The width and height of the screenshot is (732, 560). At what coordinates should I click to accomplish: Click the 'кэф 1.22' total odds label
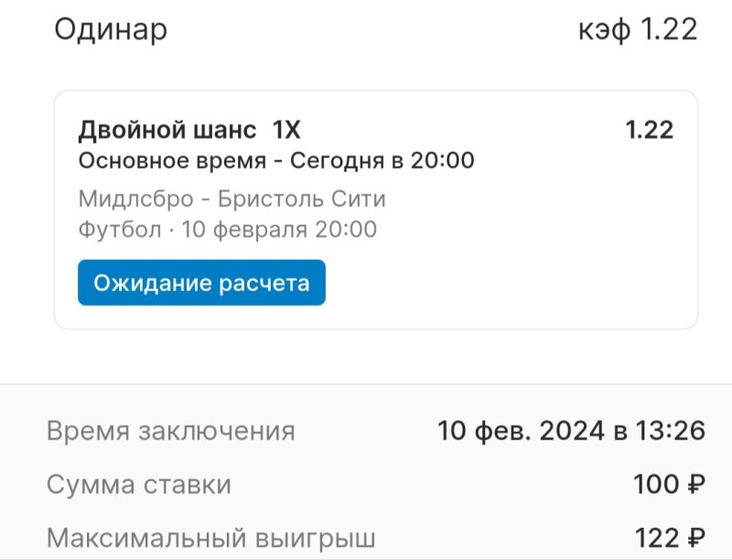coord(638,29)
